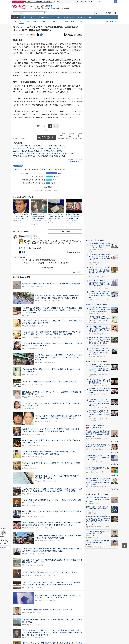Click わかりやすい lightbulb reaction icon
Image resolution: width=129 pixels, height=644 pixels.
coord(70,136)
